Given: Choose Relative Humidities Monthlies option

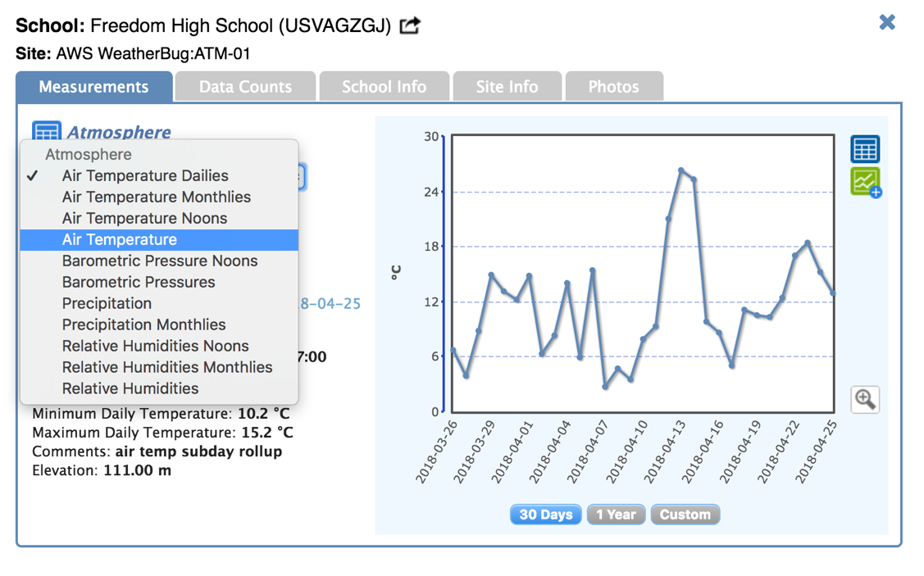Looking at the screenshot, I should tap(167, 367).
